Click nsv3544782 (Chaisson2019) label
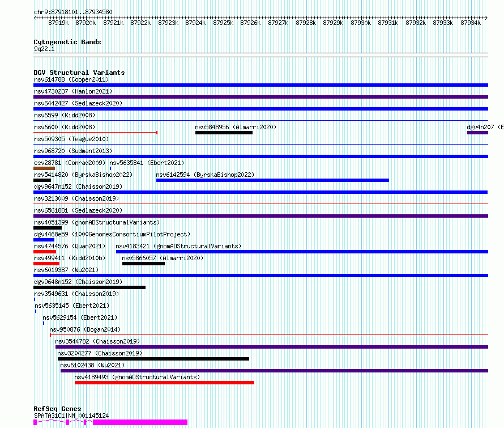 [97, 341]
